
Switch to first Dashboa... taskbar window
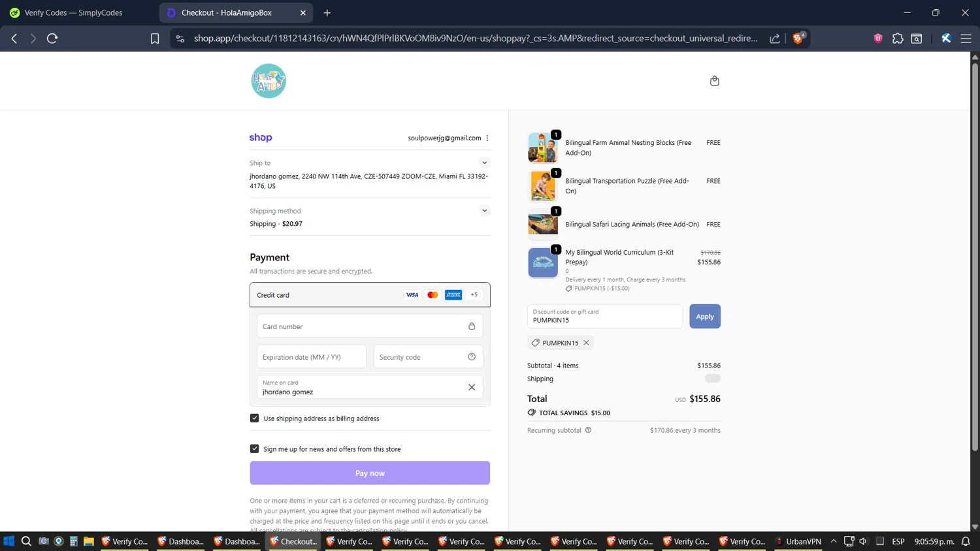pos(181,541)
